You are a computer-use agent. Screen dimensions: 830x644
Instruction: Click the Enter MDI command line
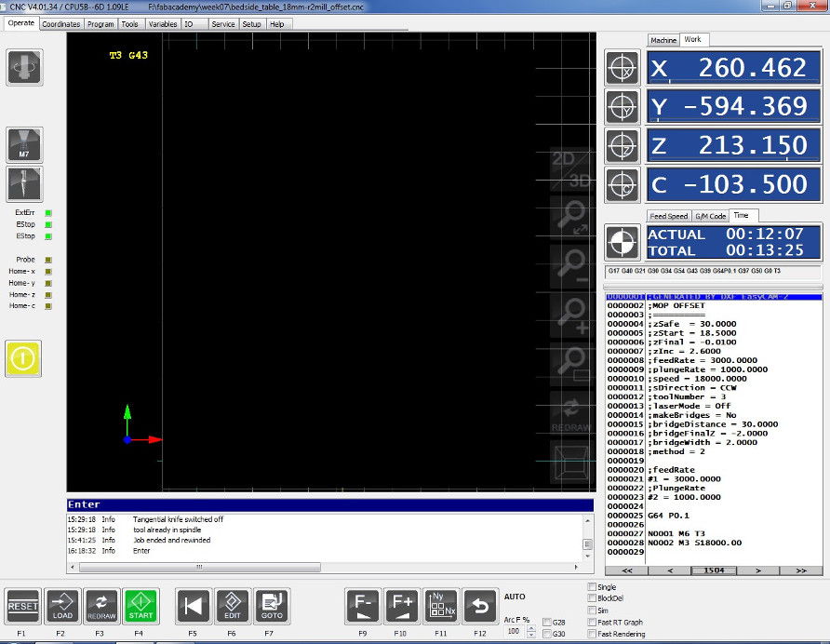[x=329, y=504]
